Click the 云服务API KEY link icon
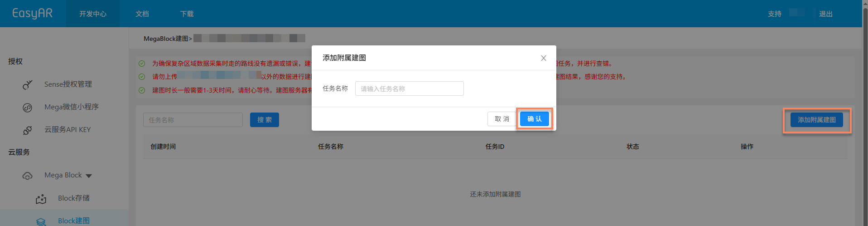 click(x=28, y=130)
